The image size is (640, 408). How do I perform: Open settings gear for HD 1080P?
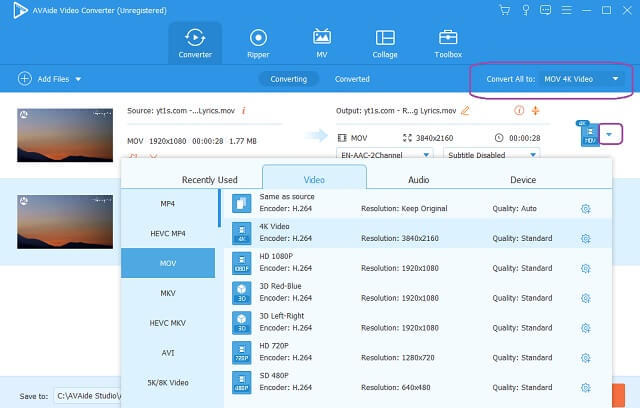tap(586, 268)
